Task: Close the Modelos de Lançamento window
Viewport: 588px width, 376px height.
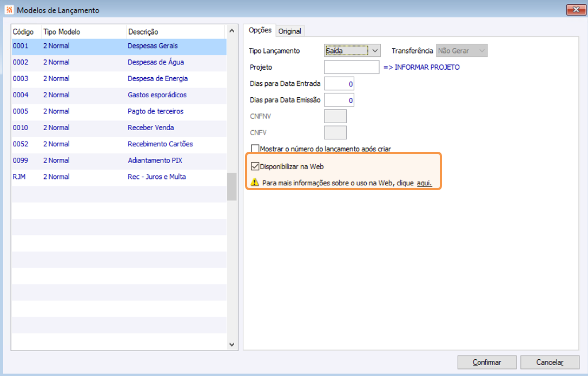Action: pos(576,9)
